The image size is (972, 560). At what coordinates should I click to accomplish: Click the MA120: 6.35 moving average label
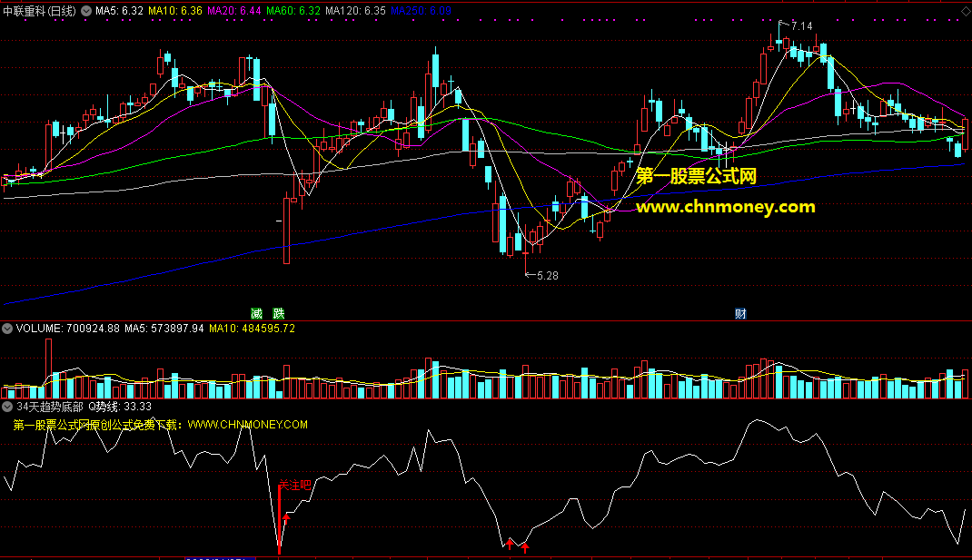(355, 11)
